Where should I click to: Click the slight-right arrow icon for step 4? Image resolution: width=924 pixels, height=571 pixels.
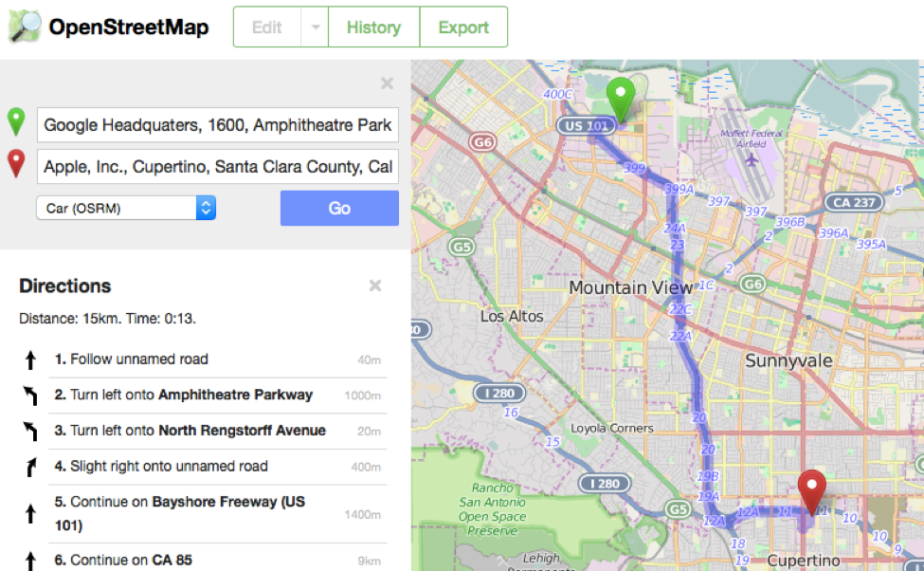pos(30,467)
